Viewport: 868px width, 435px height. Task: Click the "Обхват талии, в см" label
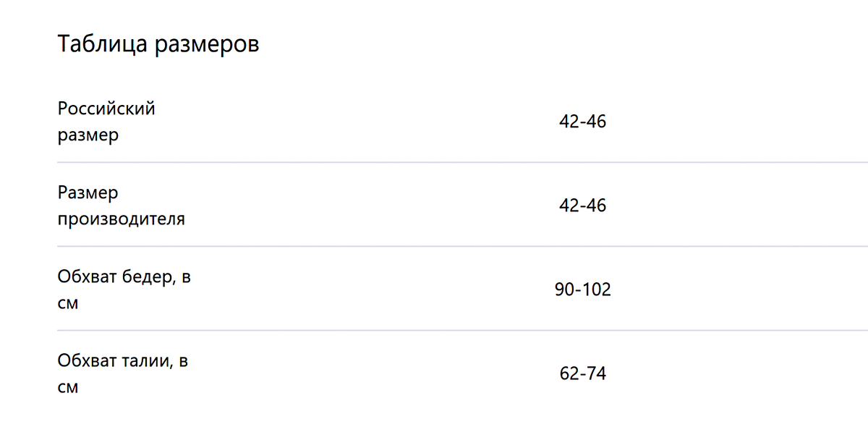pos(122,373)
